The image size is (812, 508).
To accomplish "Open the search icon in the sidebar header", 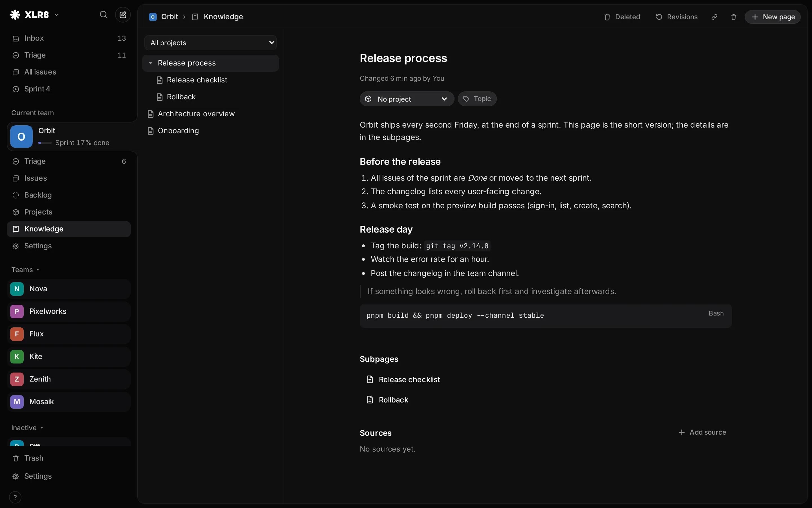I will pyautogui.click(x=104, y=15).
